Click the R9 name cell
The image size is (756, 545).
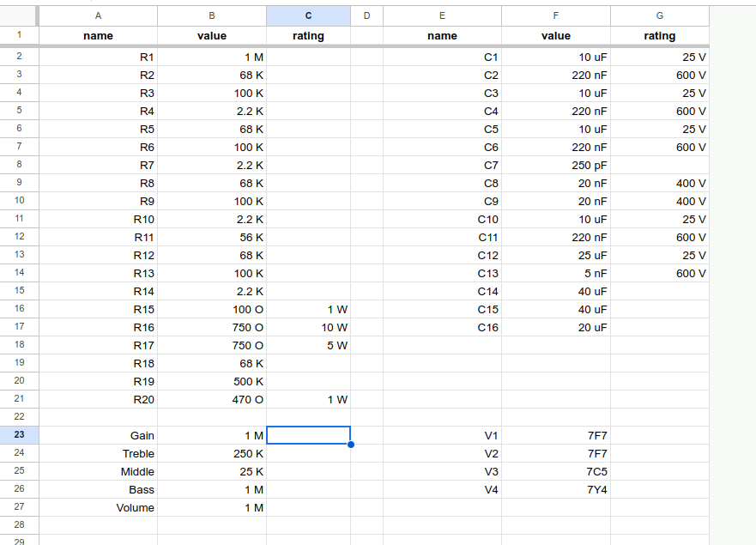tap(98, 201)
